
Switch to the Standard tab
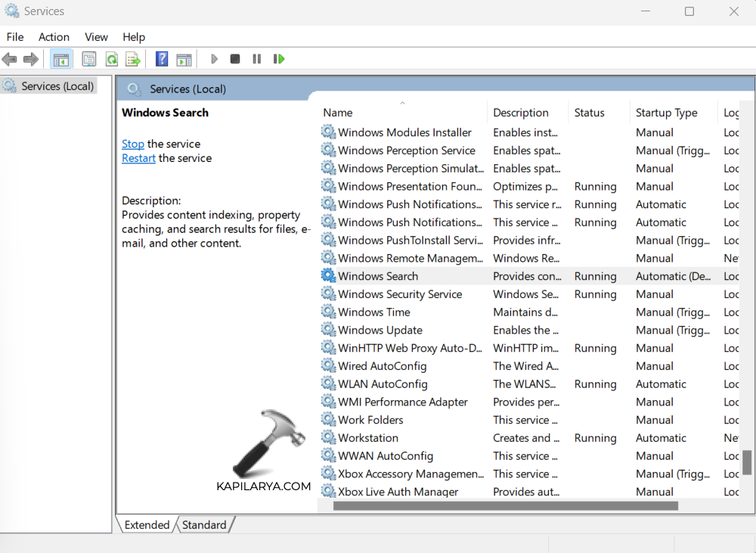[x=204, y=525]
